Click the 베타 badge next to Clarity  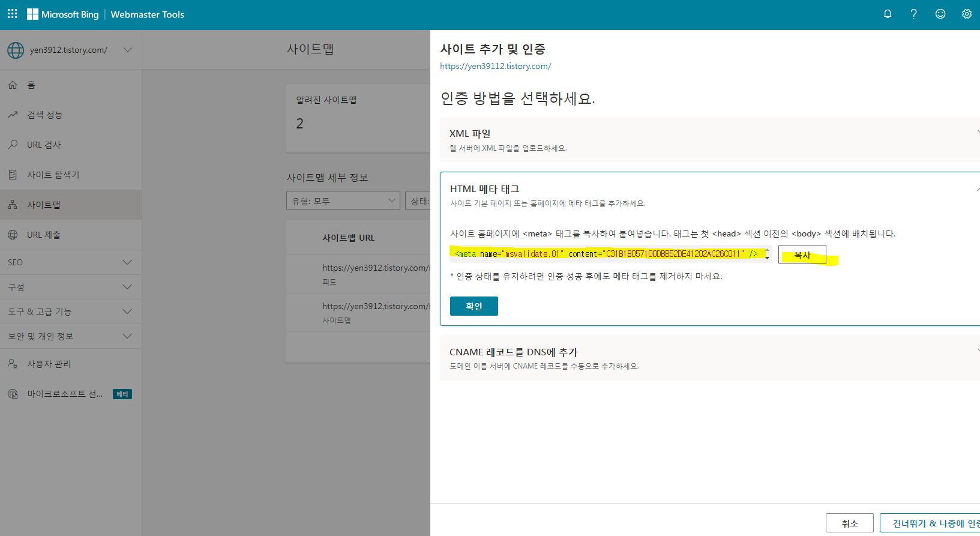(x=122, y=394)
